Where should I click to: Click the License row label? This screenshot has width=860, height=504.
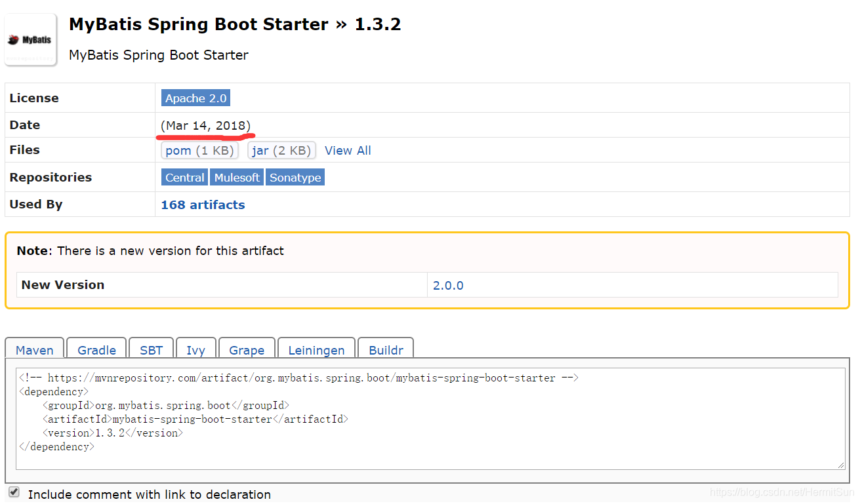pos(34,98)
